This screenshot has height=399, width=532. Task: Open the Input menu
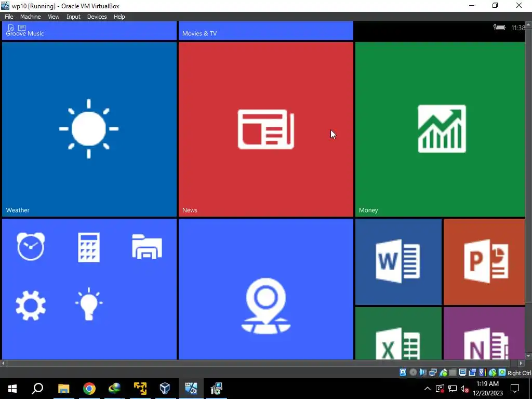coord(73,17)
